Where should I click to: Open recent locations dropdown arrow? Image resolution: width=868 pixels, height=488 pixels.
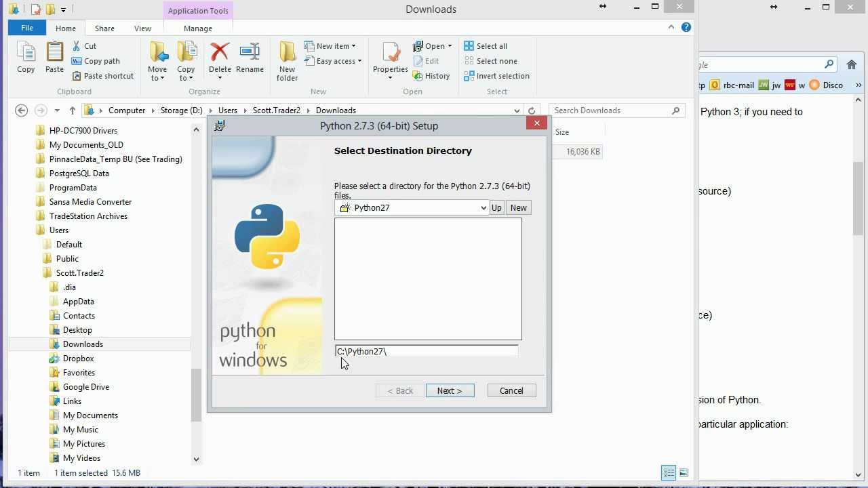click(x=57, y=110)
